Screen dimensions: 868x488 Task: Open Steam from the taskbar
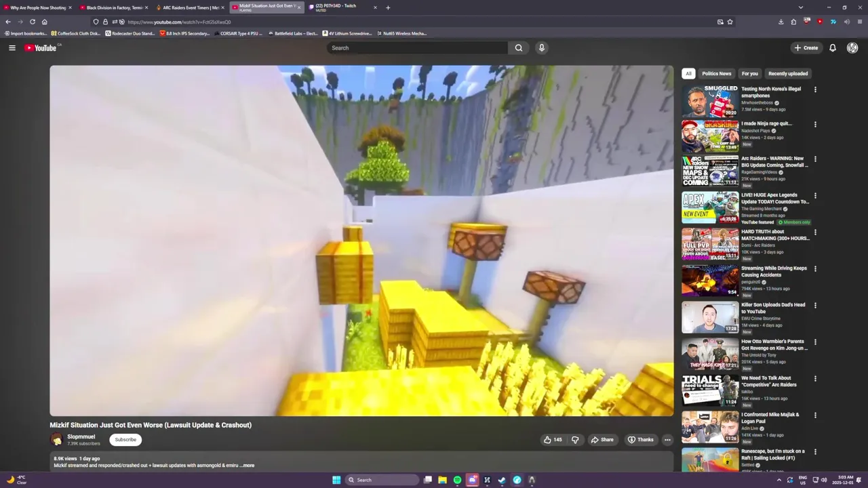tap(502, 480)
